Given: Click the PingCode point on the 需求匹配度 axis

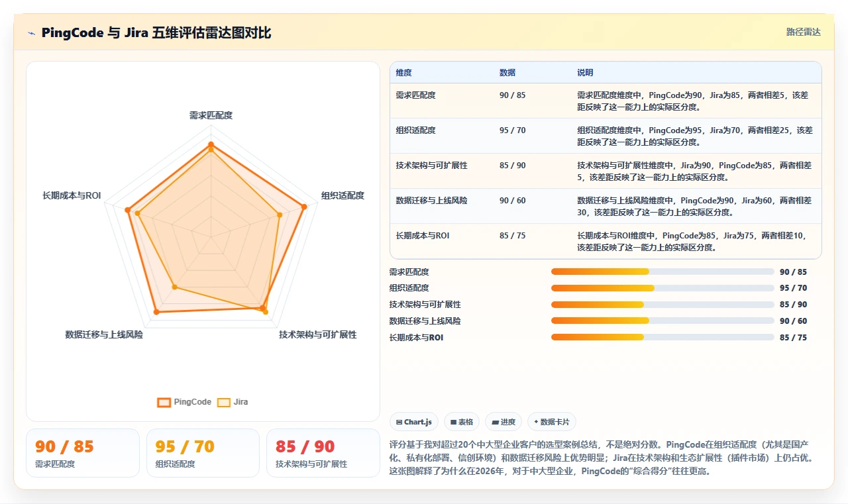Looking at the screenshot, I should coord(211,144).
